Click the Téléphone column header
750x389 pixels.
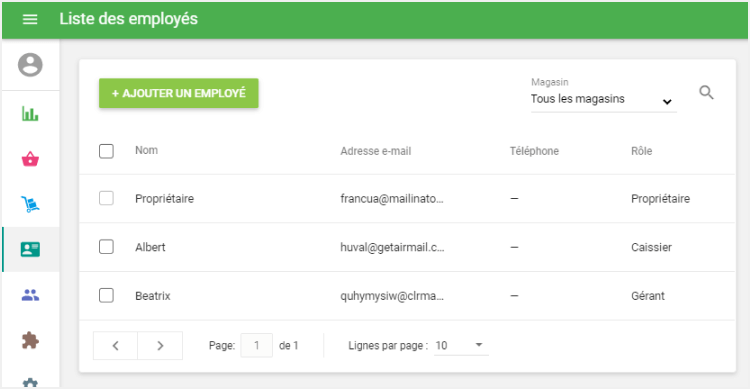[x=534, y=151]
